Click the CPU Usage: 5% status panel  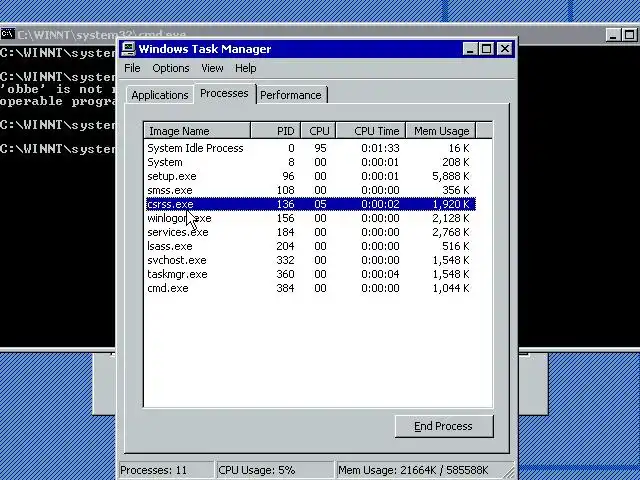tap(275, 470)
